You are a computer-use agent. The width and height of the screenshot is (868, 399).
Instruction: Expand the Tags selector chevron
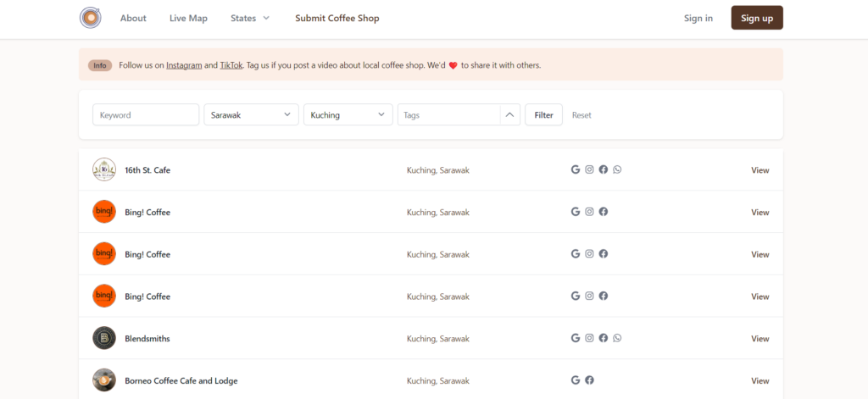509,114
